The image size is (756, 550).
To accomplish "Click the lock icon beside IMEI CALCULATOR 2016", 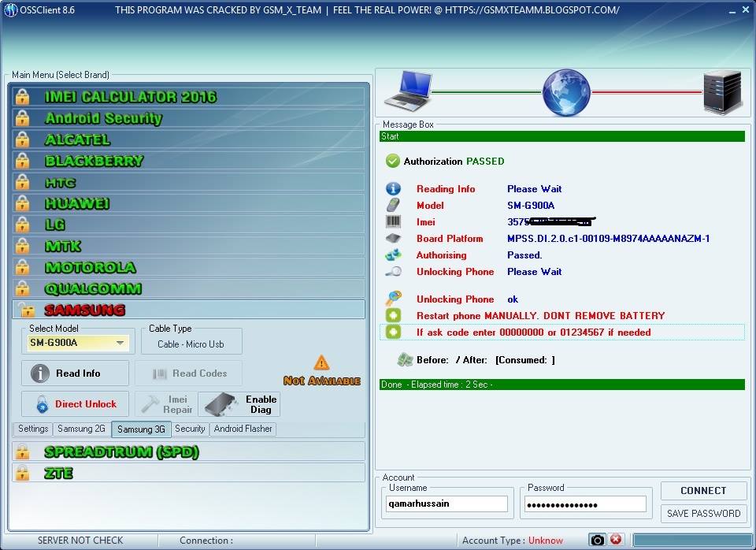I will pos(22,96).
